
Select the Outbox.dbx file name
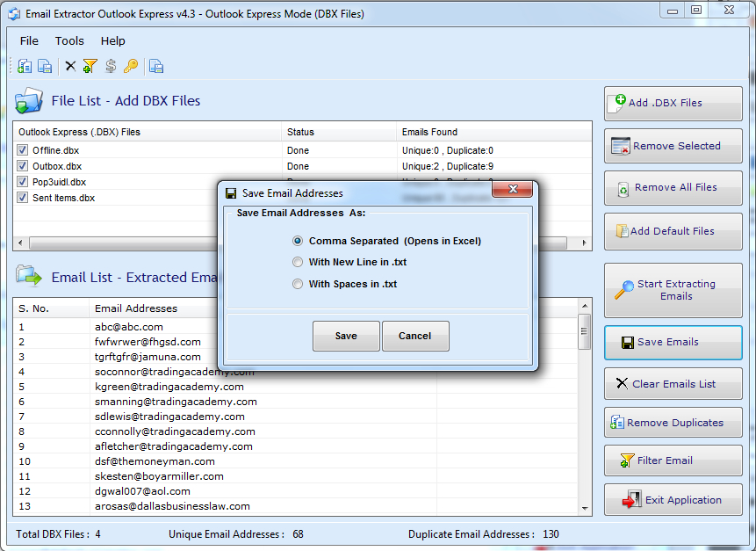(57, 166)
